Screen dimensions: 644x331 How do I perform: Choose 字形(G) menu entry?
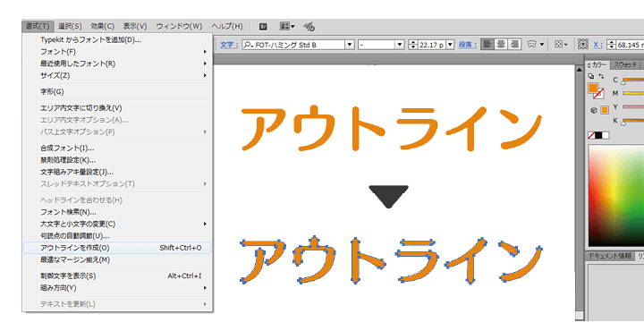click(x=117, y=91)
